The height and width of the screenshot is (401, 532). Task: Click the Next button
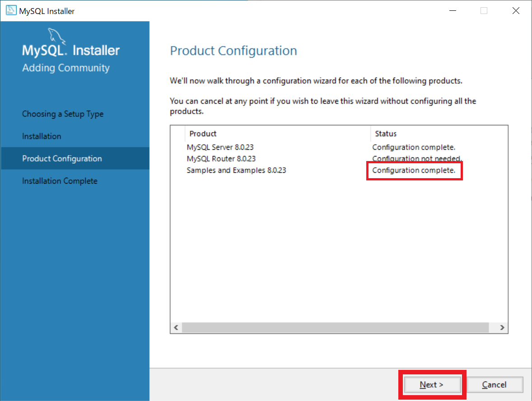click(x=432, y=385)
